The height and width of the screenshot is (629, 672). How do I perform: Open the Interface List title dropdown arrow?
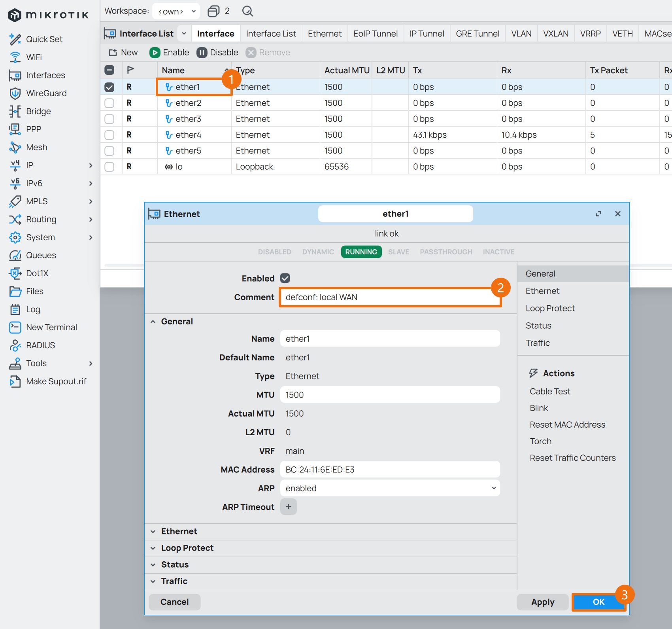coord(184,34)
